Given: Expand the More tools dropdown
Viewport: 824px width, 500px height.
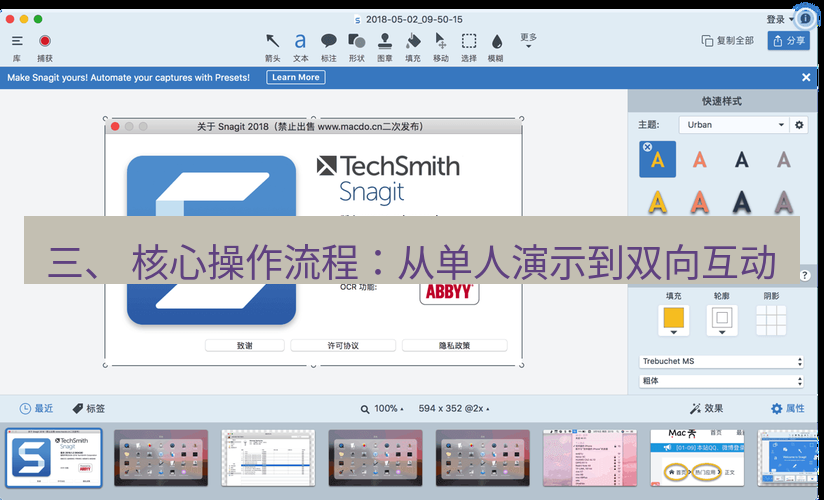Looking at the screenshot, I should click(529, 41).
